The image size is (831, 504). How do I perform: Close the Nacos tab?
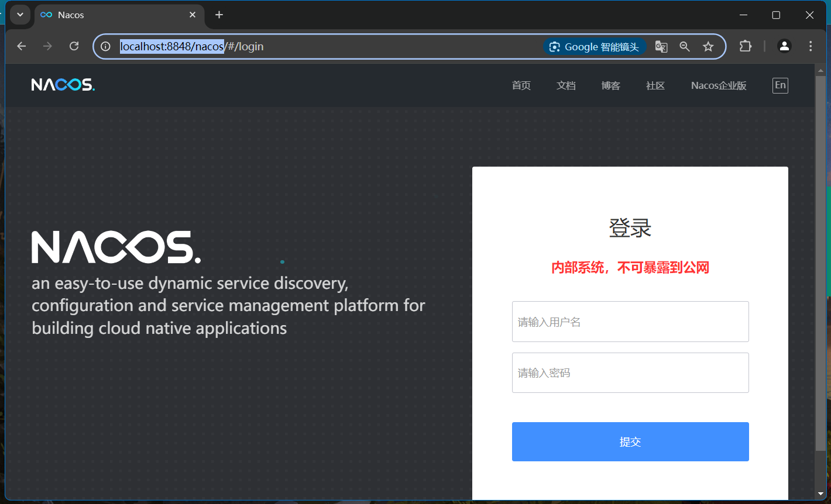coord(193,15)
